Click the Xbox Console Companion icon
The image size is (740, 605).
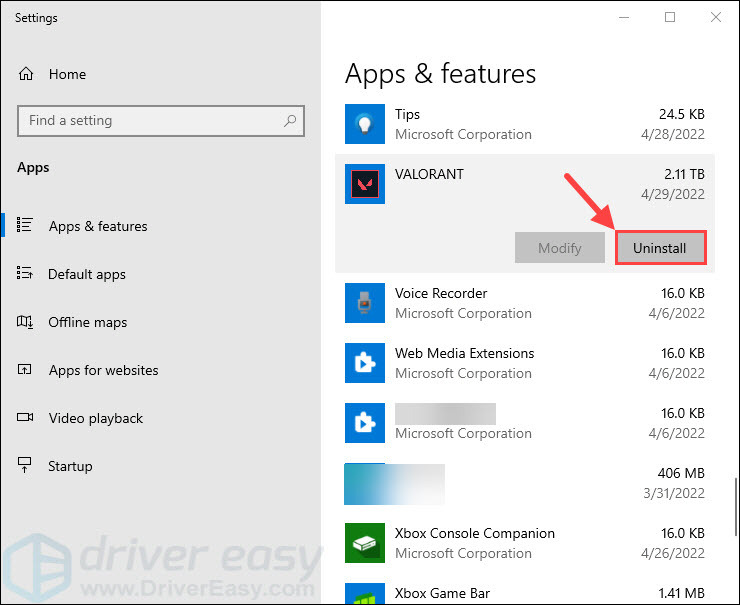365,543
